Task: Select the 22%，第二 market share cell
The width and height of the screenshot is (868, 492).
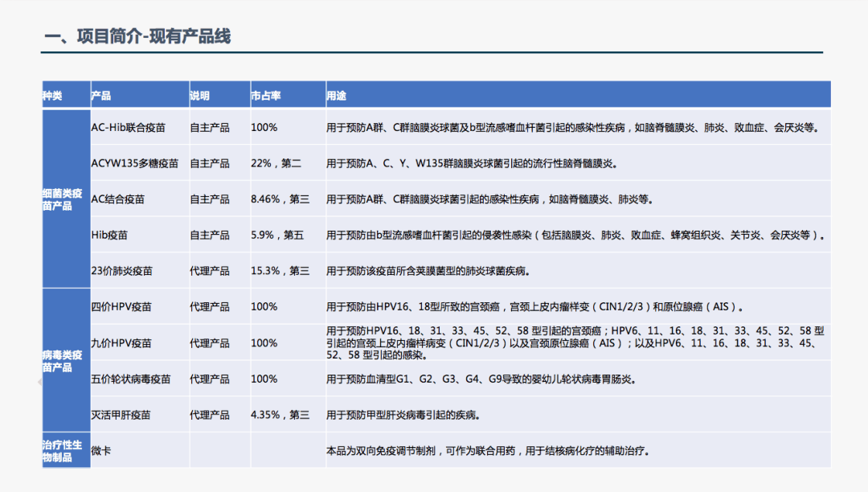Action: [276, 163]
